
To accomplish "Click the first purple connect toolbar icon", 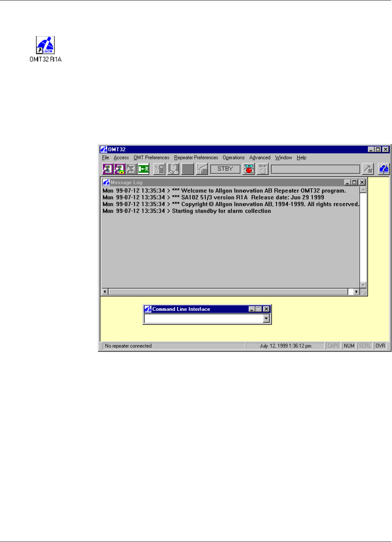I will pyautogui.click(x=108, y=169).
